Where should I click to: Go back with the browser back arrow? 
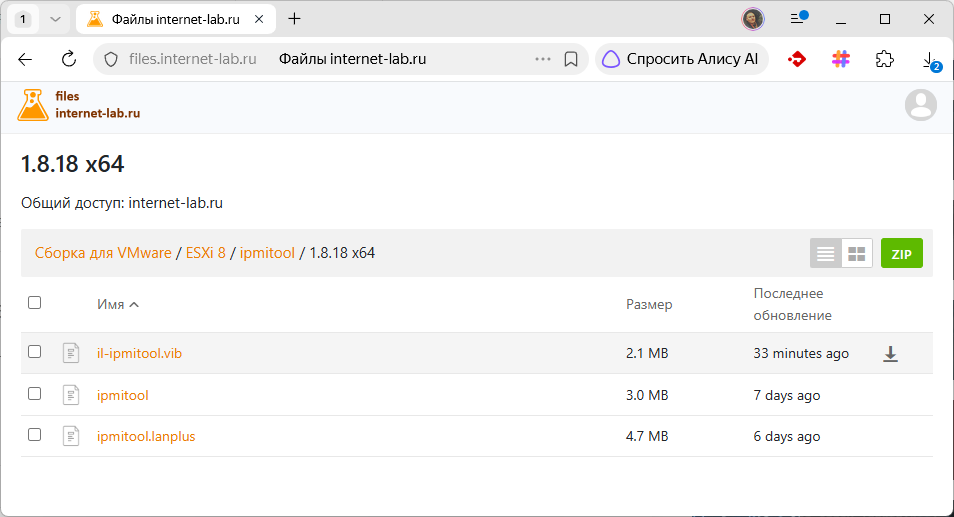coord(25,59)
